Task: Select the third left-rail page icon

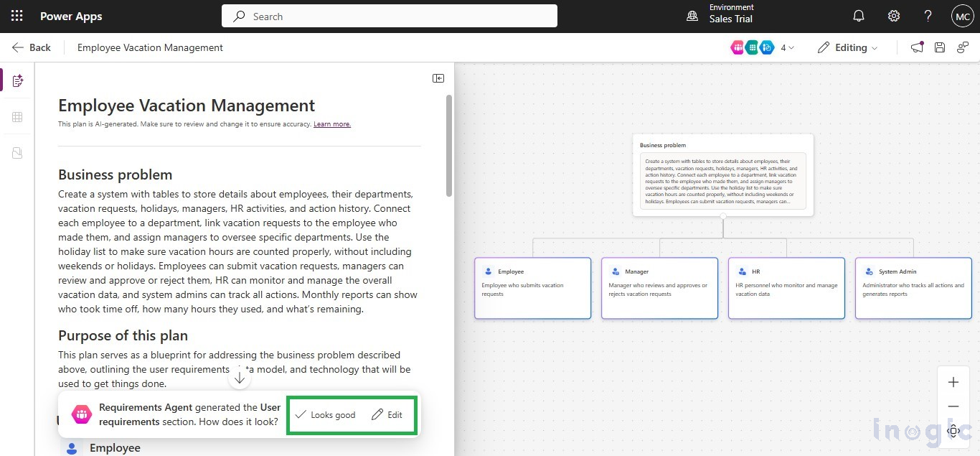Action: 18,153
